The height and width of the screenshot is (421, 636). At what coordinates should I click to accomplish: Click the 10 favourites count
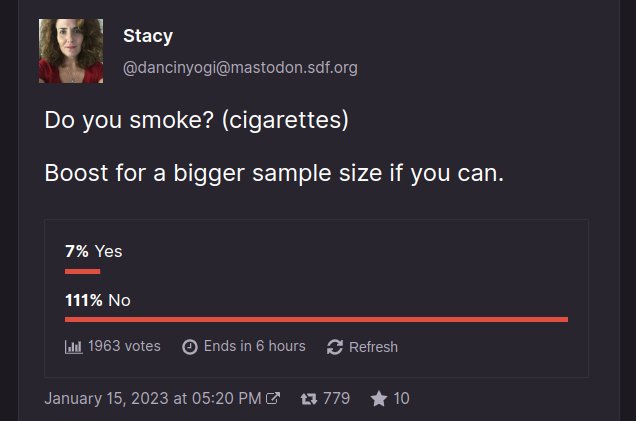click(x=401, y=398)
